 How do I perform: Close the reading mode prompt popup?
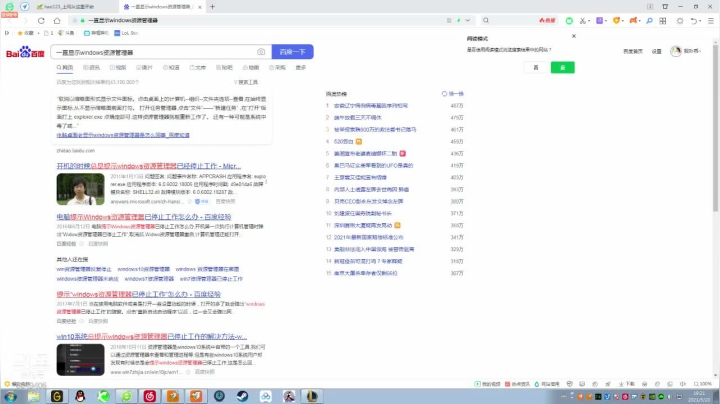[x=574, y=36]
